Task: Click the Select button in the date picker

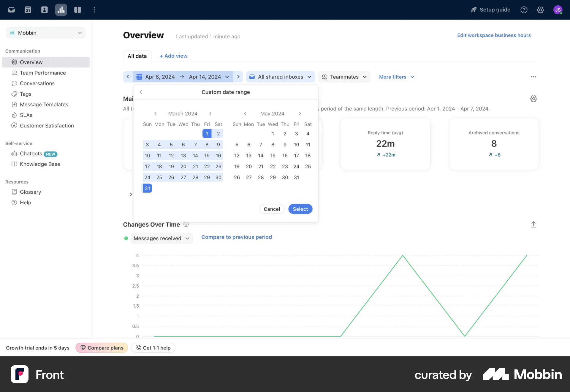Action: tap(300, 209)
